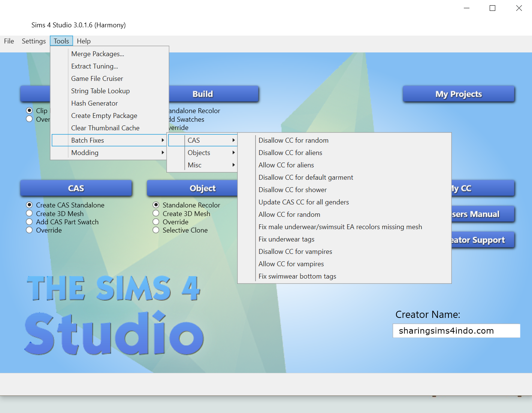Choose Create Empty Package

(109, 116)
